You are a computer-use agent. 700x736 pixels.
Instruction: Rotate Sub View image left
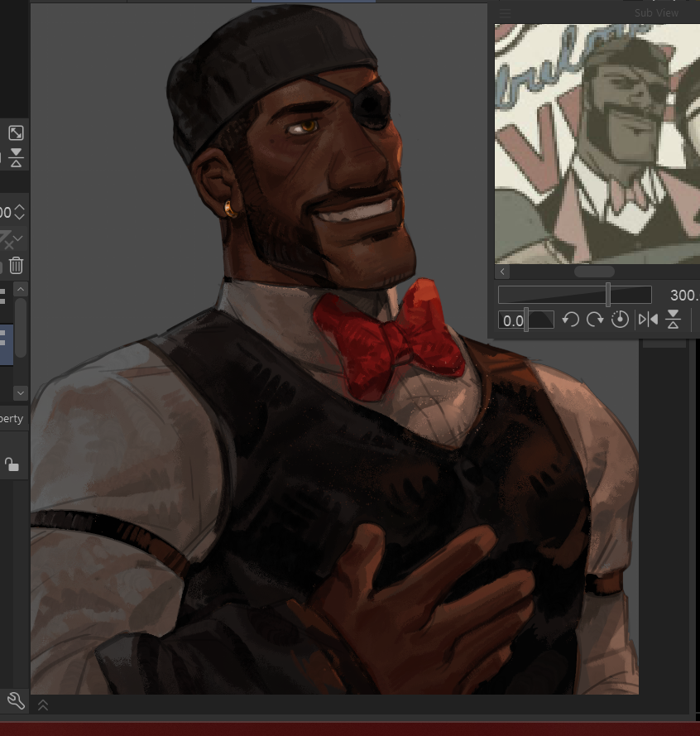[571, 320]
